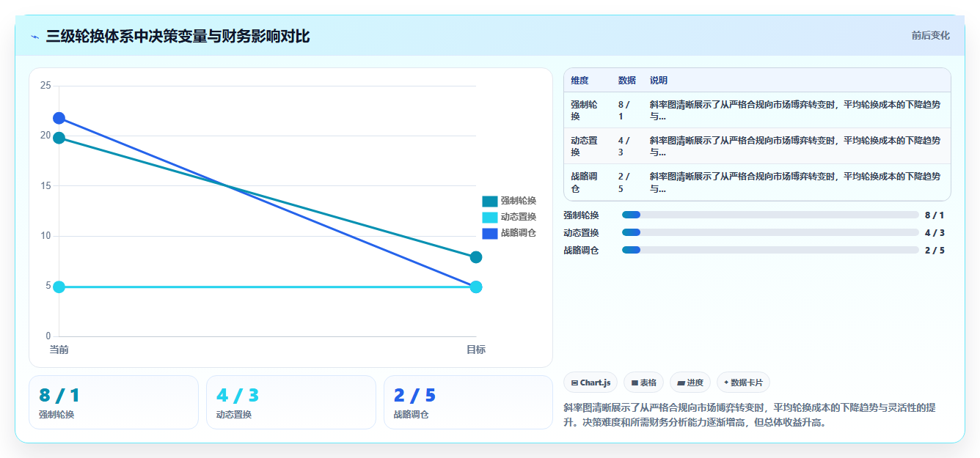This screenshot has height=458, width=980.
Task: Click the y-axis value 25
Action: coord(45,86)
